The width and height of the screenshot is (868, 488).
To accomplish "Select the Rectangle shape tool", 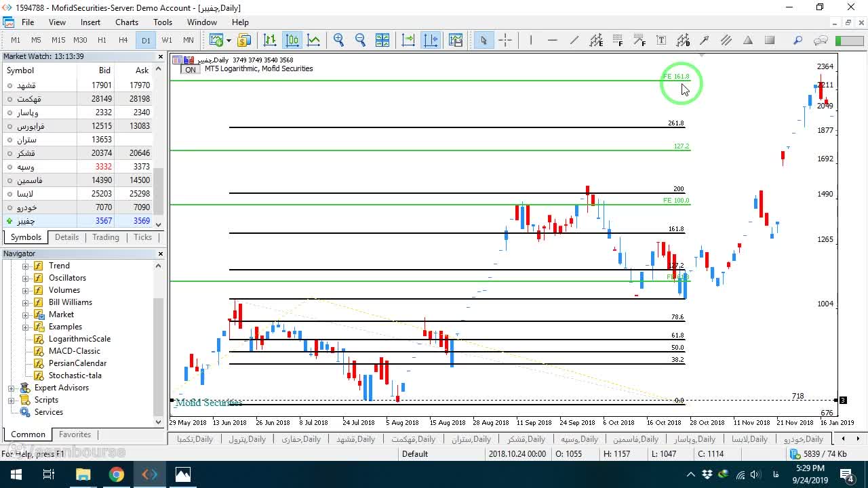I will [x=770, y=40].
